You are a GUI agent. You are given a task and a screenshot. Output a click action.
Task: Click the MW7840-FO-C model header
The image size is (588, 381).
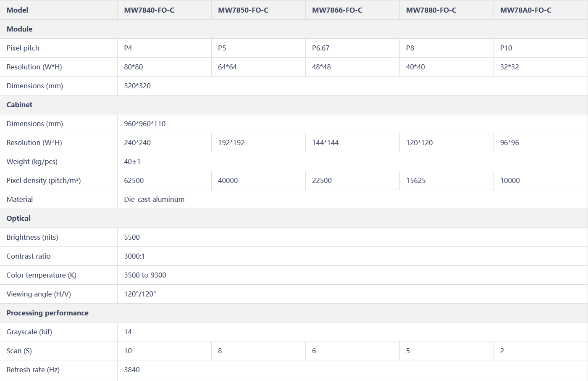coord(149,10)
